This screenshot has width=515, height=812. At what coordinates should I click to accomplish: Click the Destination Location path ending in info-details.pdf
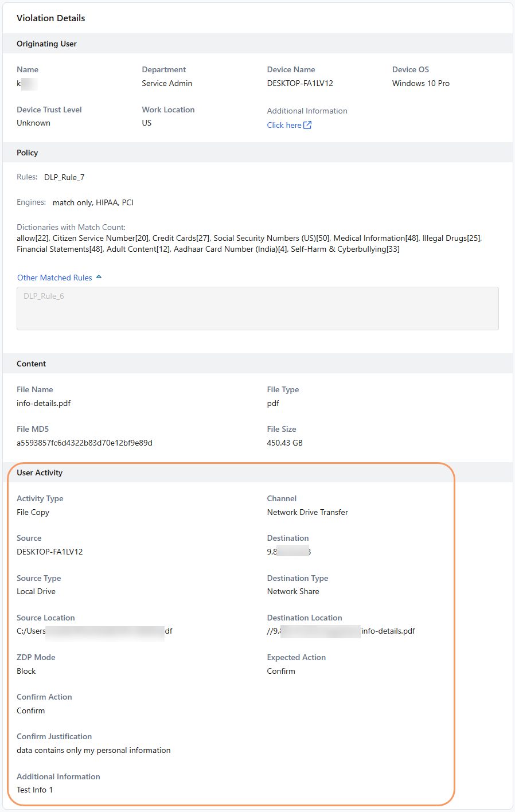pyautogui.click(x=388, y=631)
